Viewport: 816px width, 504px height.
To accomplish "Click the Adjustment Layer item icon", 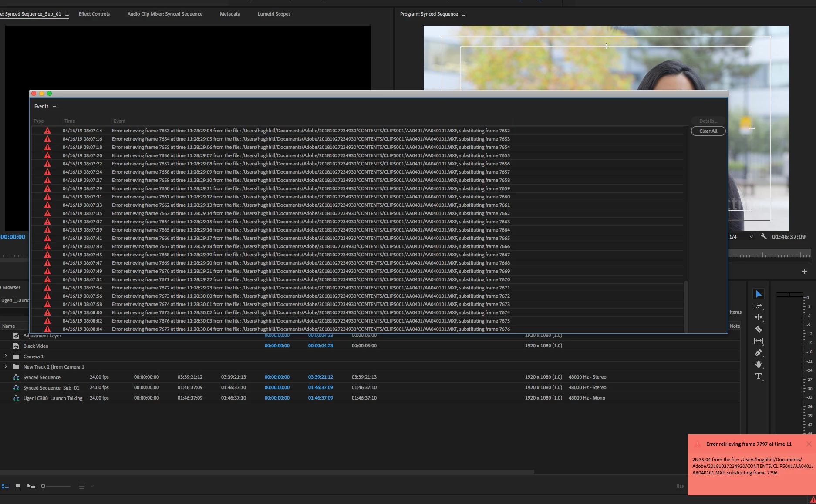I will click(16, 336).
